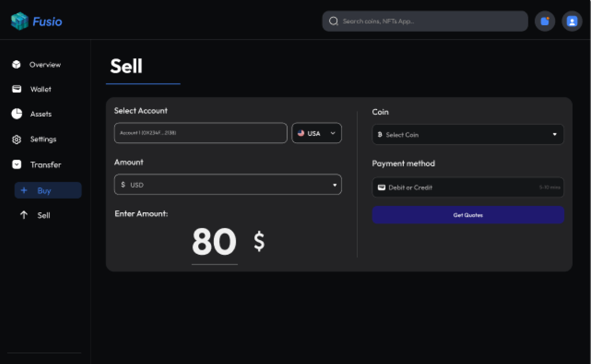Open the notifications icon in header
The image size is (591, 364).
point(545,21)
